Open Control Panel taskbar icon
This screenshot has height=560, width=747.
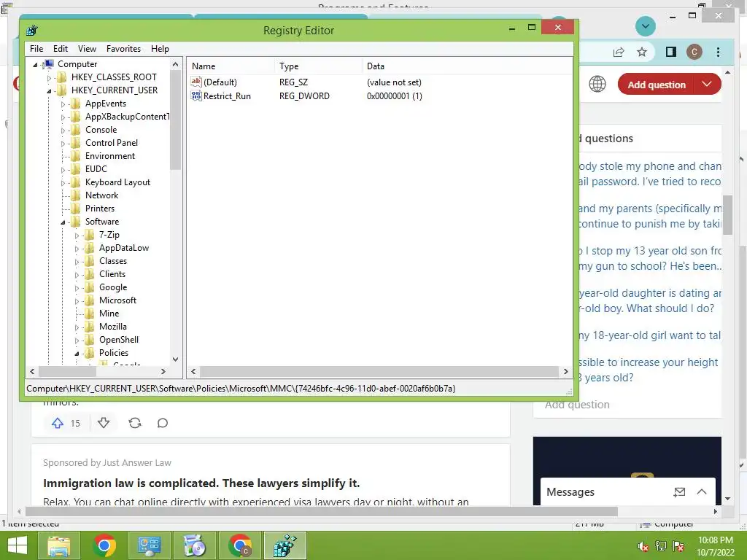point(149,545)
